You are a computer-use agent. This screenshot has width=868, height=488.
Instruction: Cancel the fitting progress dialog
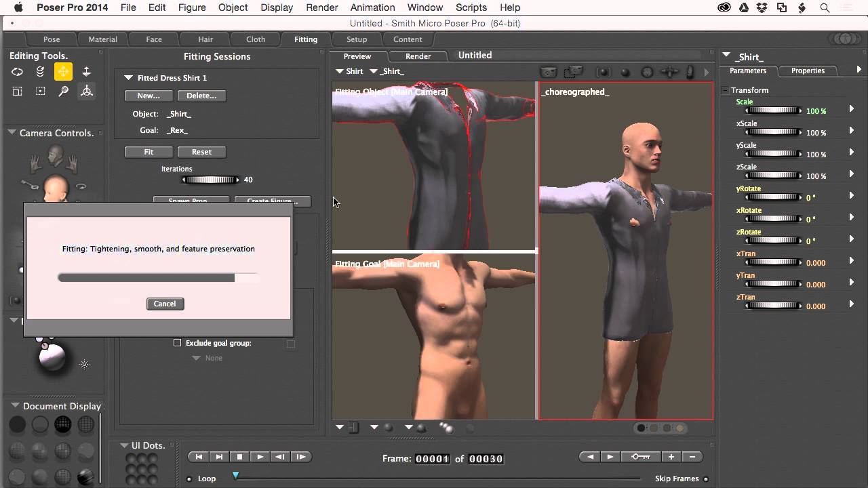coord(165,304)
